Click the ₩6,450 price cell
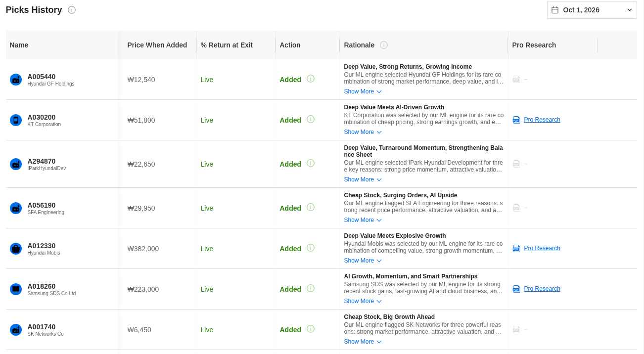The width and height of the screenshot is (644, 354). click(139, 330)
